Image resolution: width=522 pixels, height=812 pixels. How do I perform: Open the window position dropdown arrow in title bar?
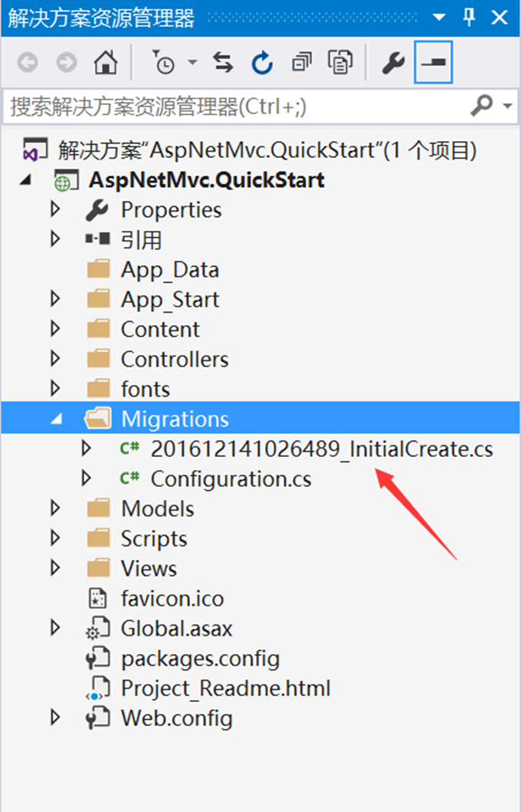tap(439, 18)
